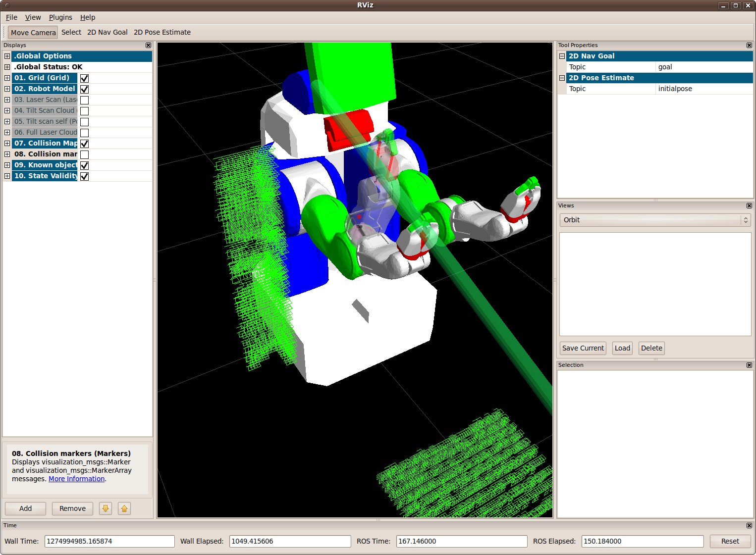Enable the 05. Tilt scan self checkbox
The image size is (756, 555).
(x=85, y=122)
